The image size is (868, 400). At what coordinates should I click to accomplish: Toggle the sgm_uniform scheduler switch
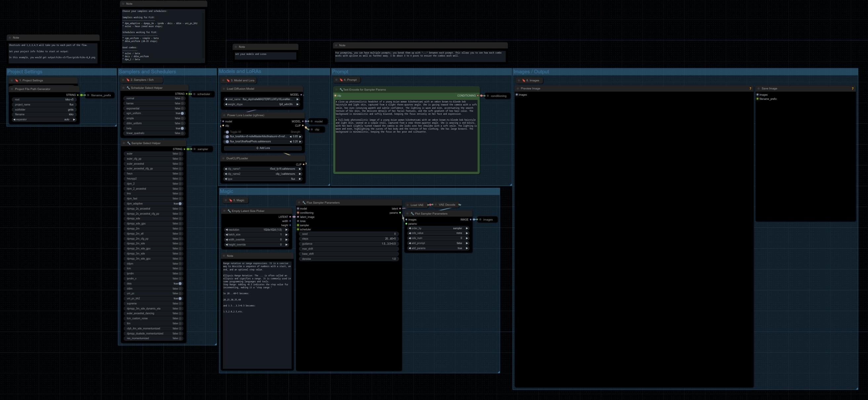(x=182, y=114)
